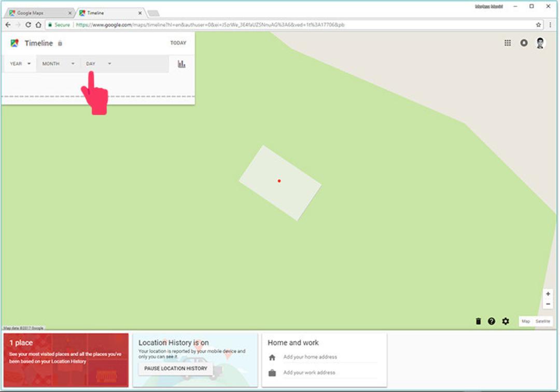Bookmark page with the star icon
This screenshot has width=560, height=392.
tap(538, 25)
